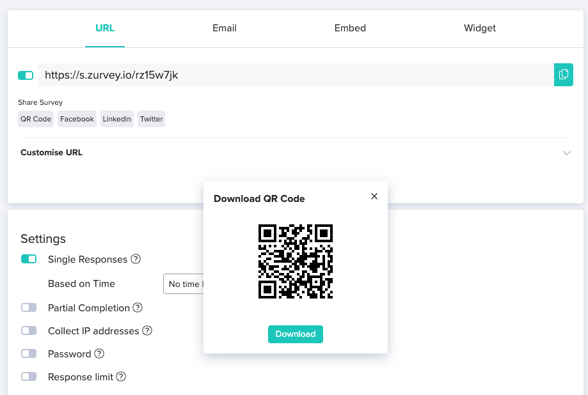Open help icon beside Password
The height and width of the screenshot is (395, 588).
[99, 353]
